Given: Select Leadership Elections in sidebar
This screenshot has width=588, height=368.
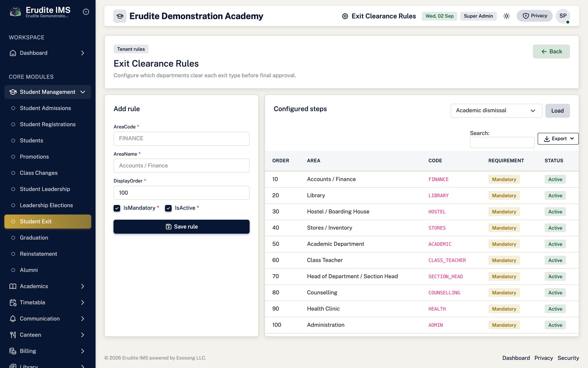Looking at the screenshot, I should [x=48, y=205].
